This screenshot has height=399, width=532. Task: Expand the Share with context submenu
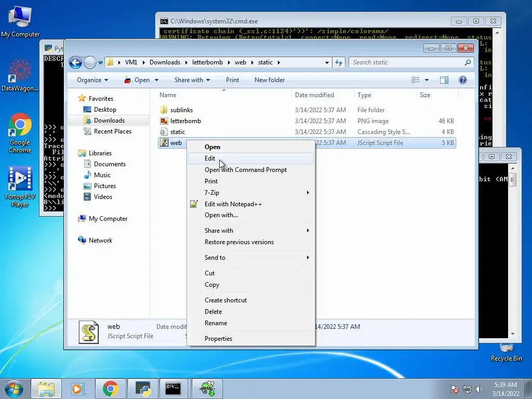pos(251,230)
